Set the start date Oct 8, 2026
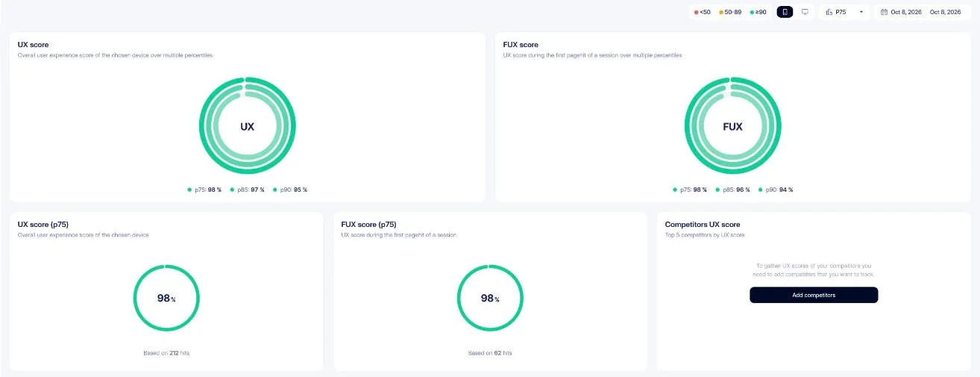 906,12
